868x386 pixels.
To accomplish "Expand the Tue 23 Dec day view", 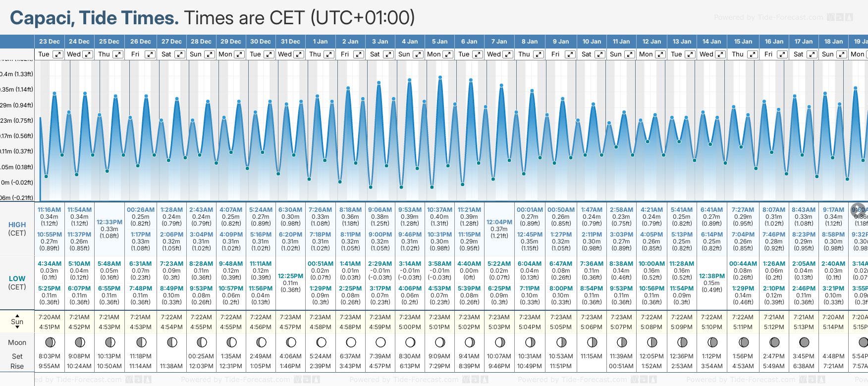I will click(58, 54).
